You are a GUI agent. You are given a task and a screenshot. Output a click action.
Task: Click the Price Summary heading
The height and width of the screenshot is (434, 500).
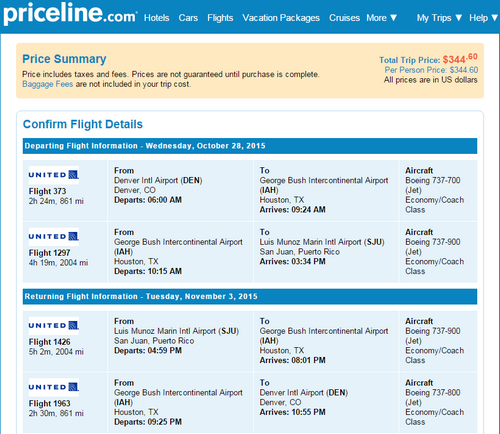pos(64,59)
